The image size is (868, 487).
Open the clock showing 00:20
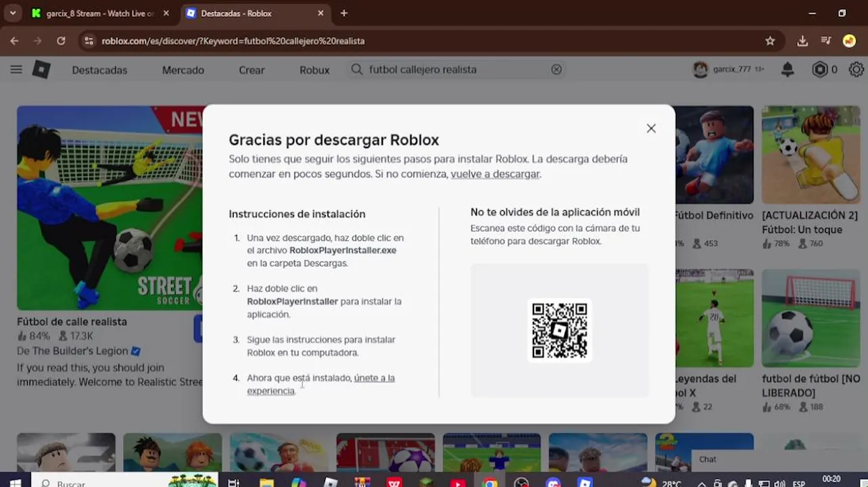(x=831, y=480)
